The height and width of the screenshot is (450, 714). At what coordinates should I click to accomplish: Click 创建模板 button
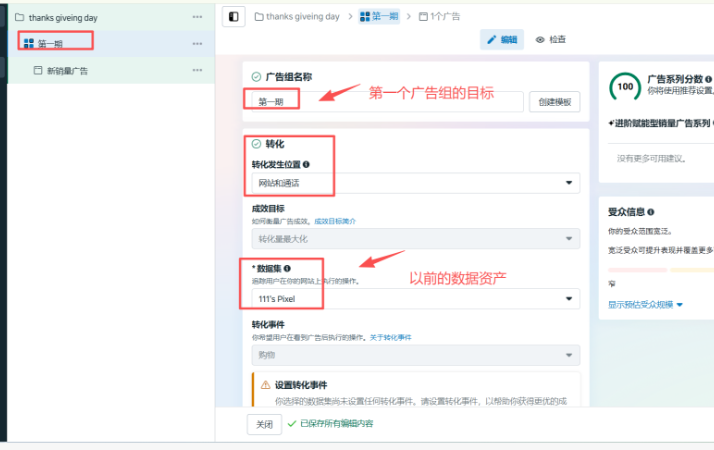(x=555, y=102)
